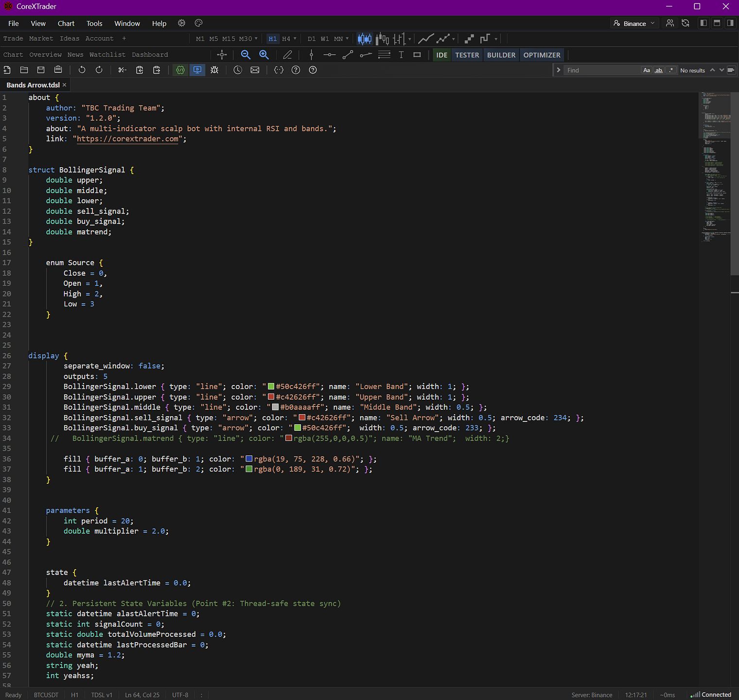Click the zoom out magnifier icon
Image resolution: width=739 pixels, height=700 pixels.
(x=246, y=55)
